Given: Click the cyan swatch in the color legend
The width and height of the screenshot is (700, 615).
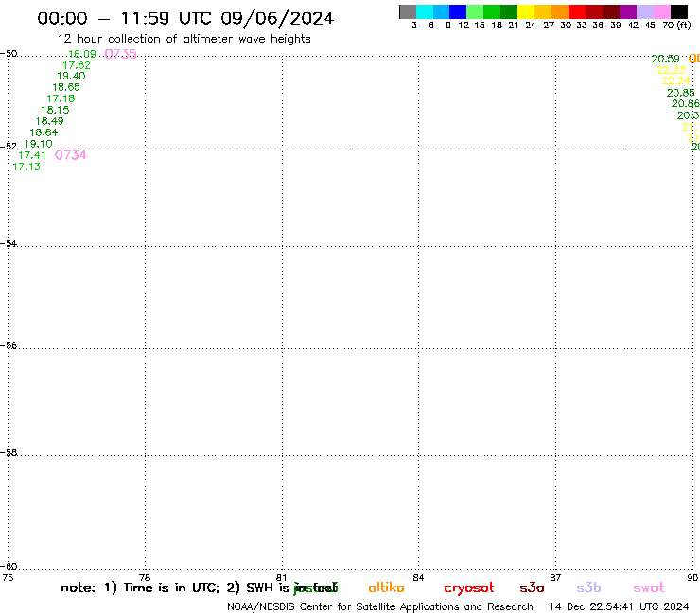Looking at the screenshot, I should 425,11.
